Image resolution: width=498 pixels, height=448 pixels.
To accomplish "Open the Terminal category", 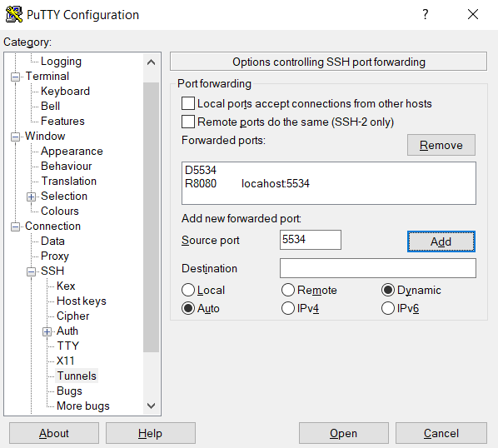I will pos(47,77).
